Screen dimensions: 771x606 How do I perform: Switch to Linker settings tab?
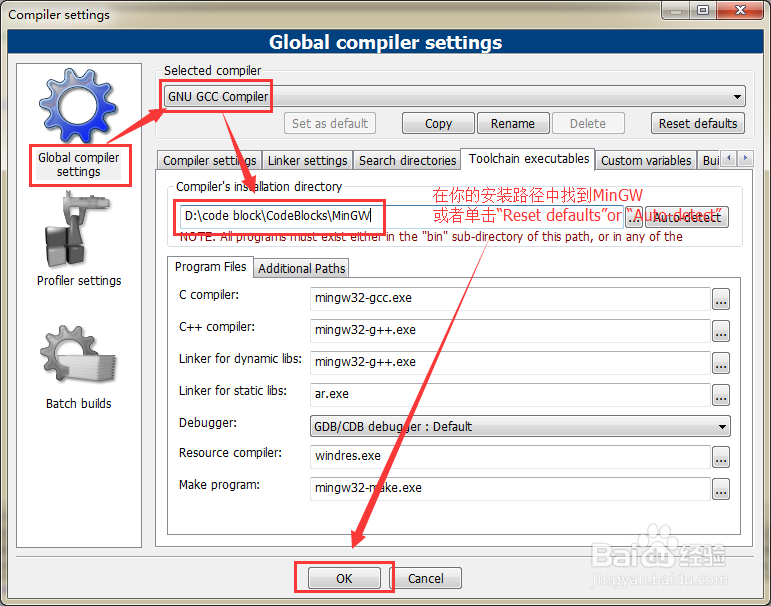pos(307,160)
